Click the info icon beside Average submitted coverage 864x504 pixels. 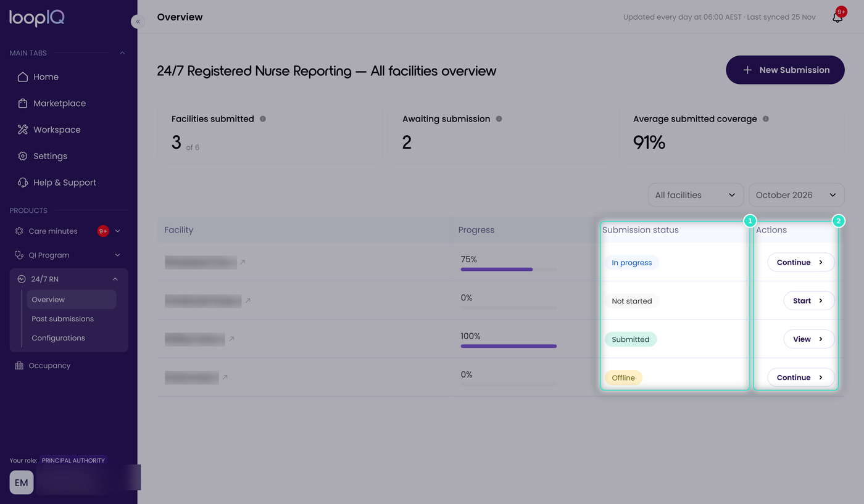[x=765, y=119]
